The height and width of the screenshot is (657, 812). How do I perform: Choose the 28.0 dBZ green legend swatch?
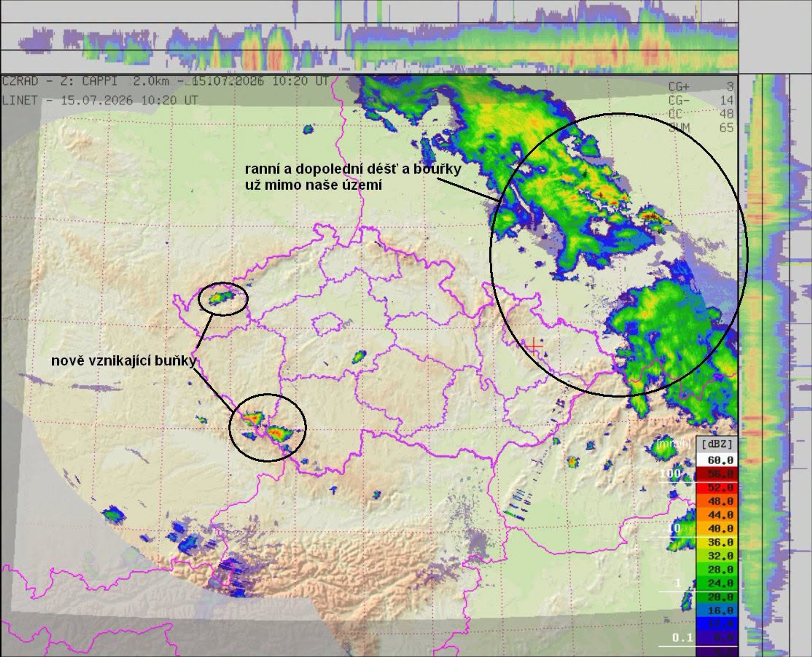(x=717, y=569)
